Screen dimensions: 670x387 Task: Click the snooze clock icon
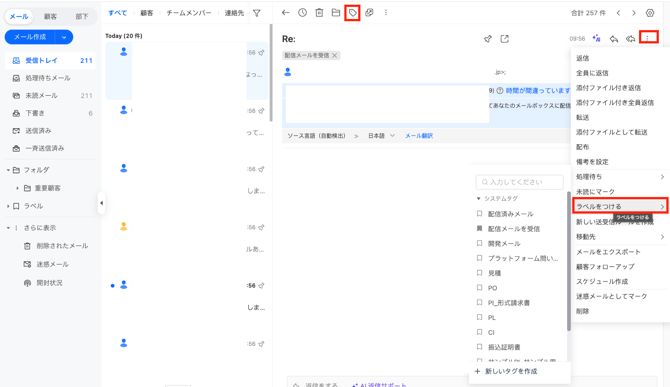coord(303,13)
